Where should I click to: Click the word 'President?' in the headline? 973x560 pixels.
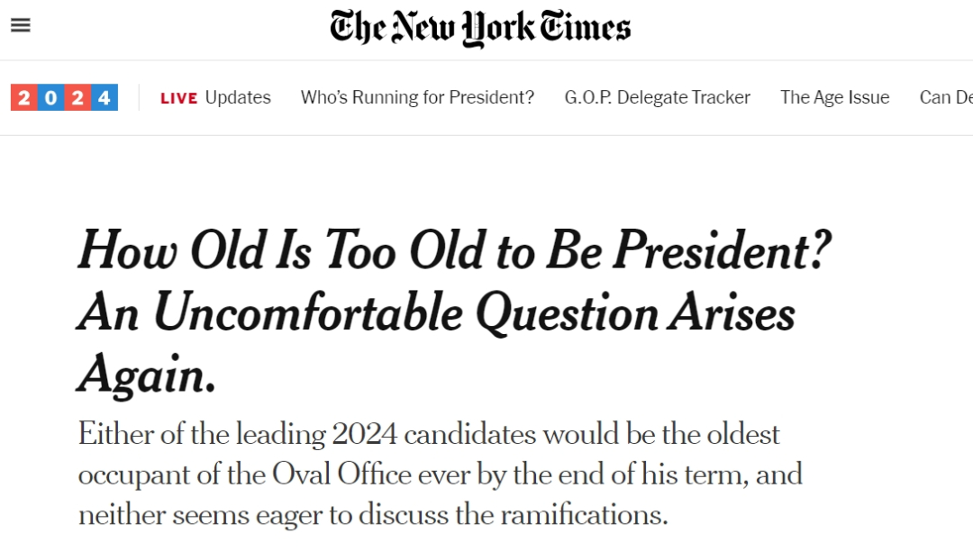[723, 250]
